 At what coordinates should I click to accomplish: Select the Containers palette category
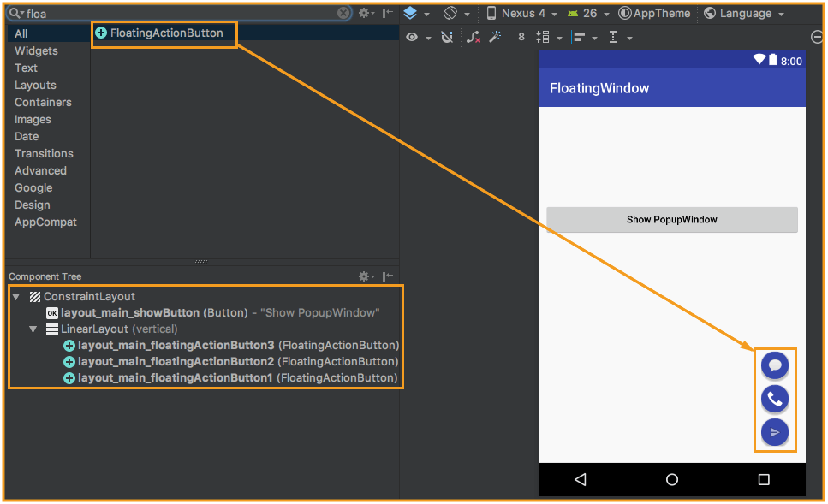click(x=43, y=103)
